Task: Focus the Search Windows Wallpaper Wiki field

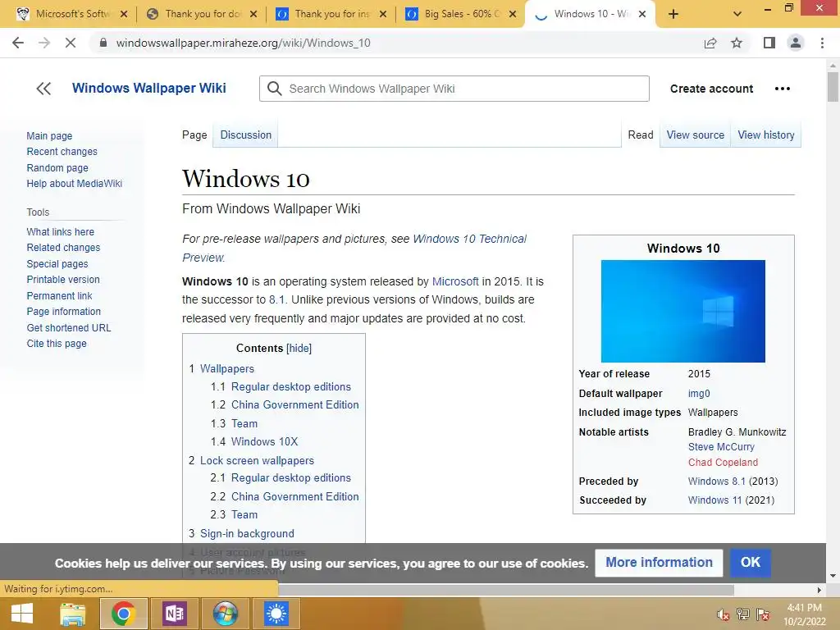Action: coord(454,89)
